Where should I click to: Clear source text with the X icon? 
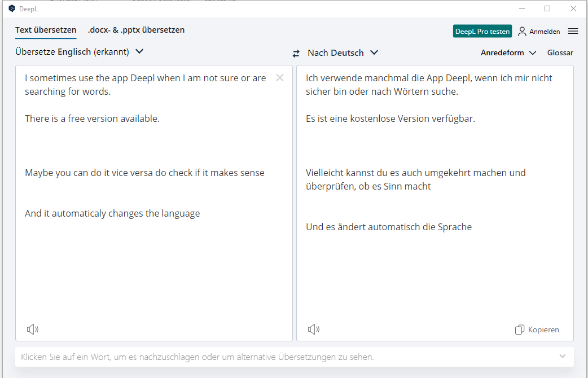tap(280, 78)
